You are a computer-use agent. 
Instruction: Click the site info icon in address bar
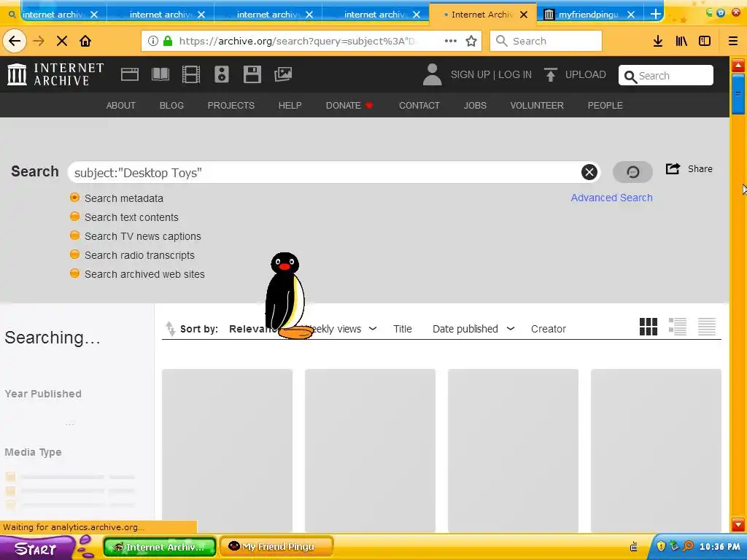pos(153,41)
